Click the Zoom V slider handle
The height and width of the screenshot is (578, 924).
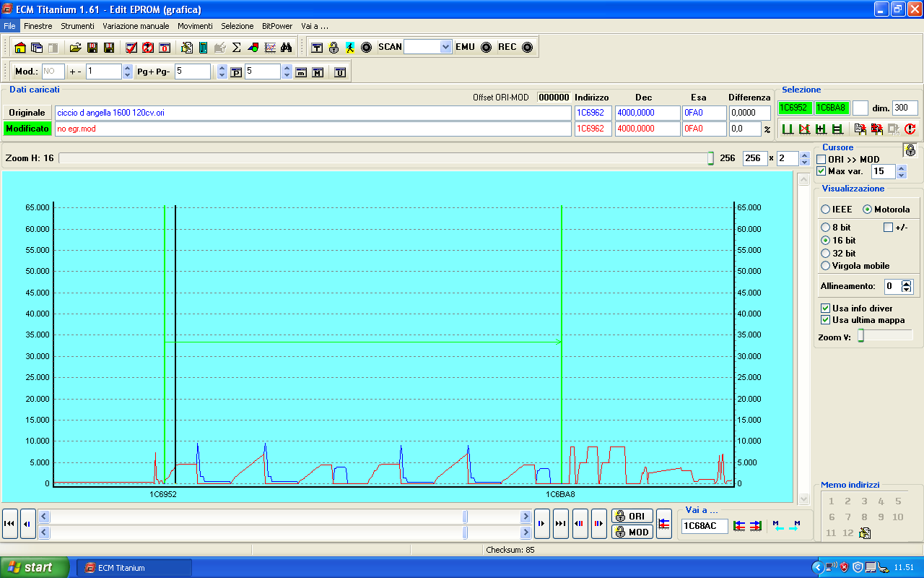pos(860,336)
